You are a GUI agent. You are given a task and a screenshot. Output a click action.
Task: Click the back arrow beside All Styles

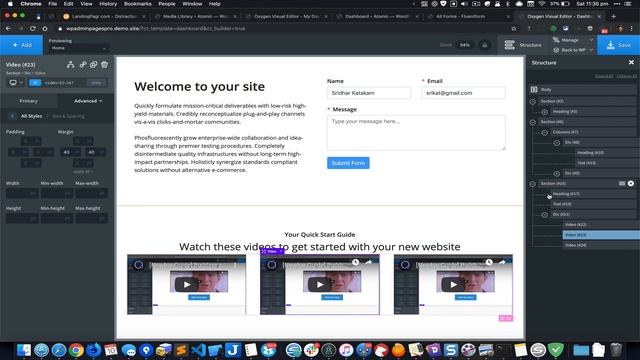click(x=12, y=116)
